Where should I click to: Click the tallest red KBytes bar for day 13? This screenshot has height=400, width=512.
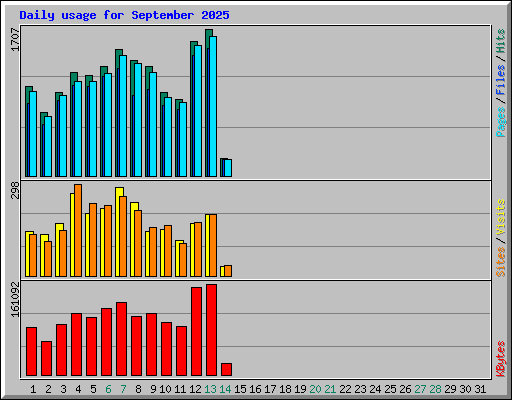point(211,330)
